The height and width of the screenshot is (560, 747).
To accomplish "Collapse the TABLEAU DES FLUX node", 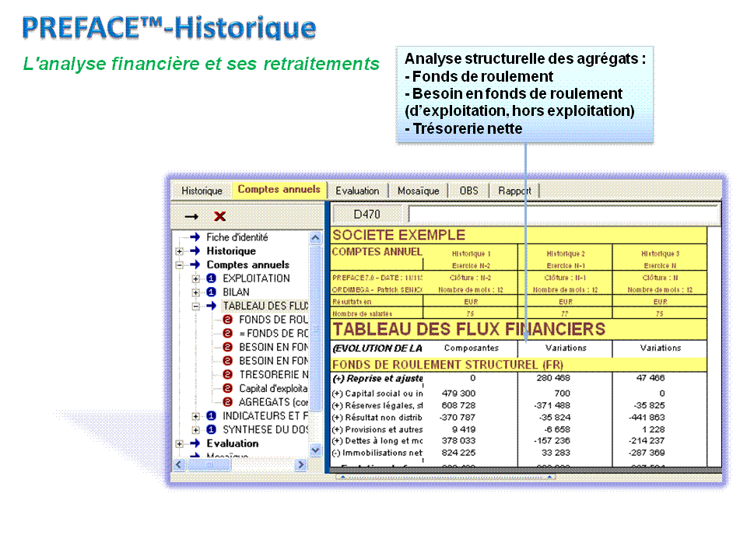I will (x=196, y=306).
